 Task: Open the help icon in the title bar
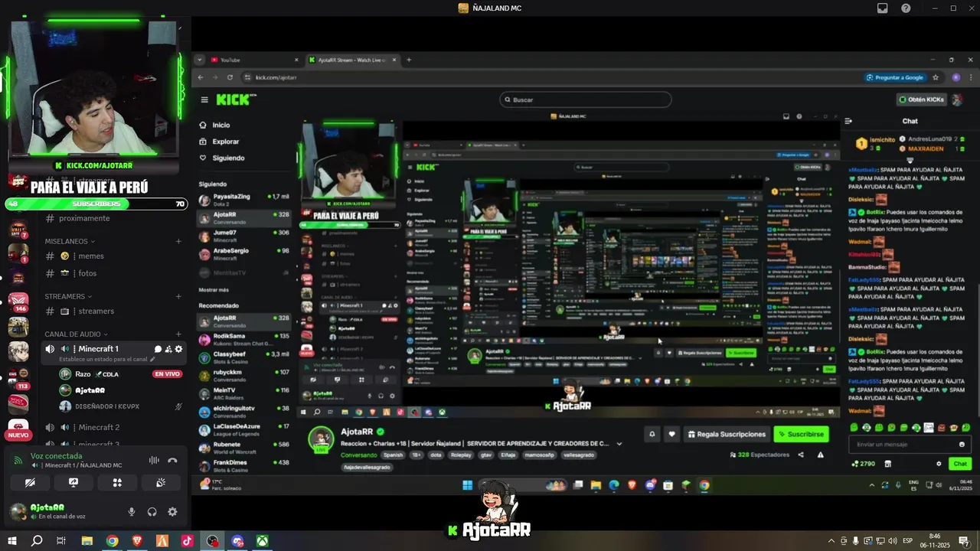coord(906,8)
